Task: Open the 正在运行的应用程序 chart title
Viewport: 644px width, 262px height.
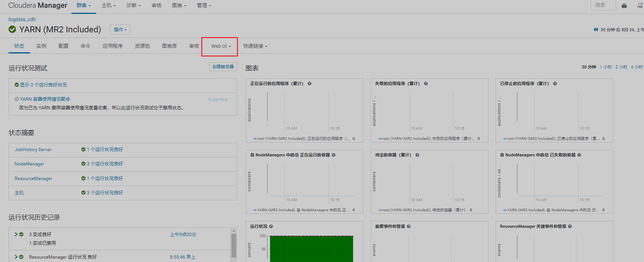Action: click(277, 83)
